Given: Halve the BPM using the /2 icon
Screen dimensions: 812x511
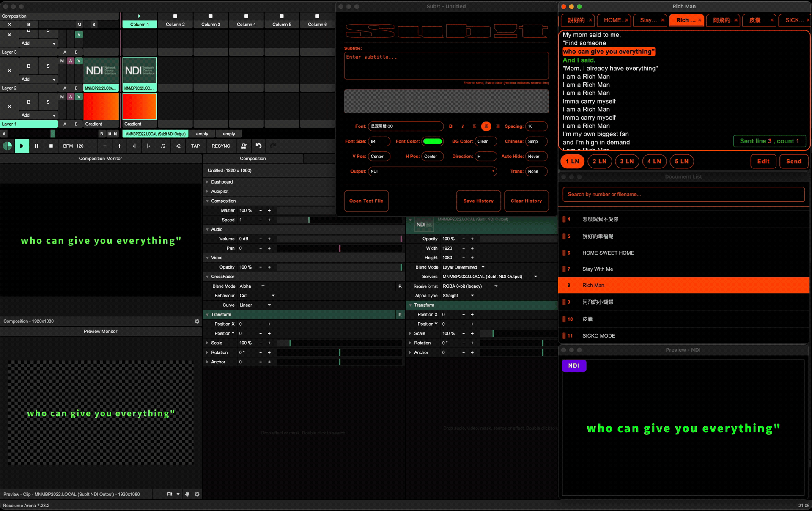Looking at the screenshot, I should 163,146.
